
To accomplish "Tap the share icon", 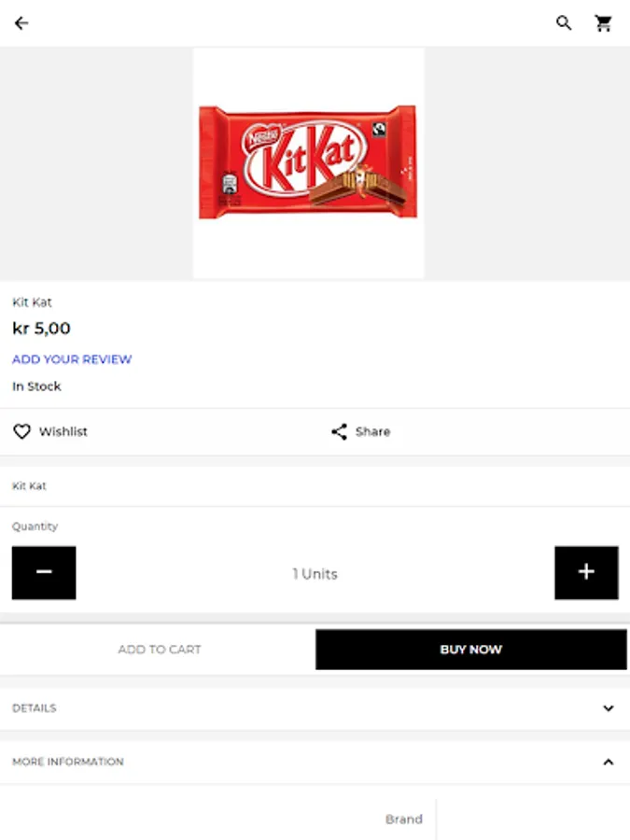I will coord(339,431).
